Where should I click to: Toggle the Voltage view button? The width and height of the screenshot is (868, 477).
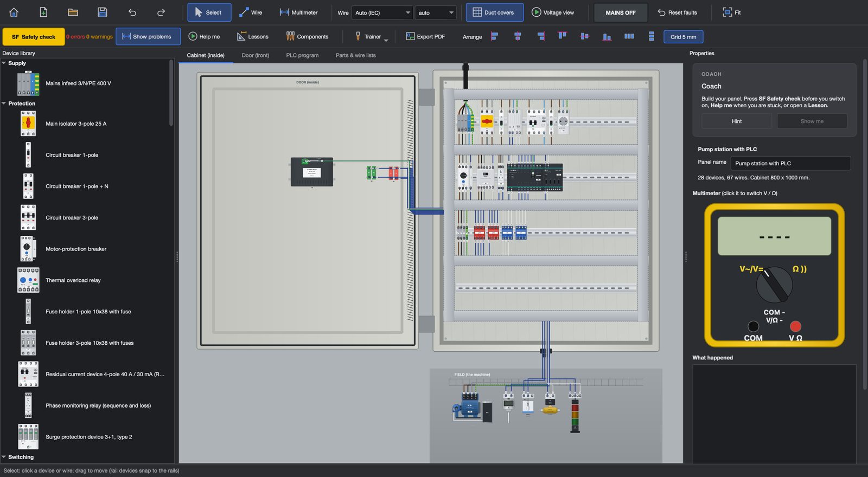click(553, 12)
